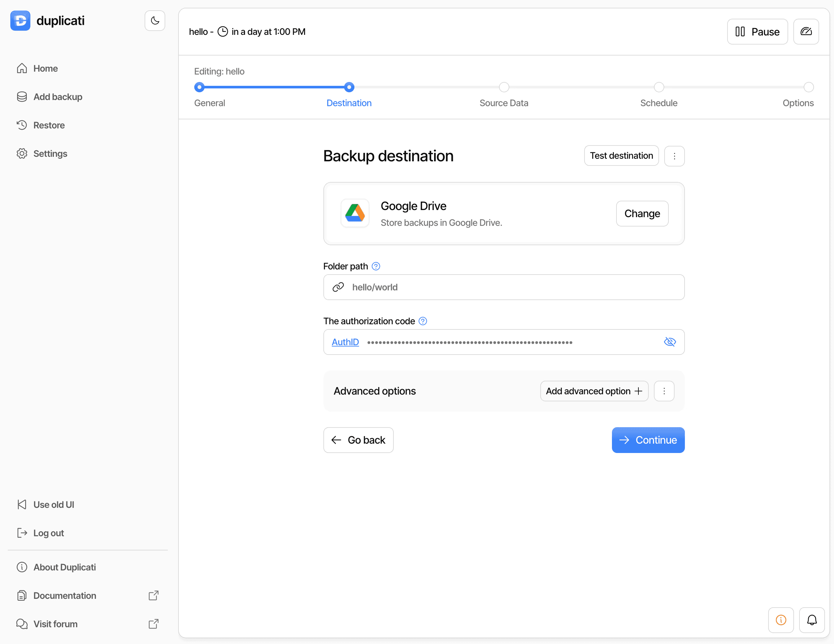This screenshot has width=834, height=644.
Task: Open Restore in sidebar
Action: tap(49, 125)
